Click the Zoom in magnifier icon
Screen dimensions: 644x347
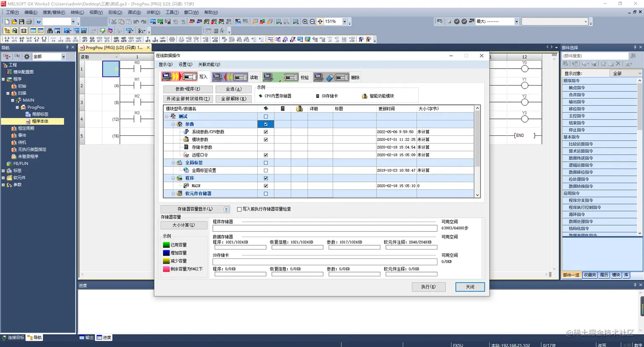[x=305, y=21]
